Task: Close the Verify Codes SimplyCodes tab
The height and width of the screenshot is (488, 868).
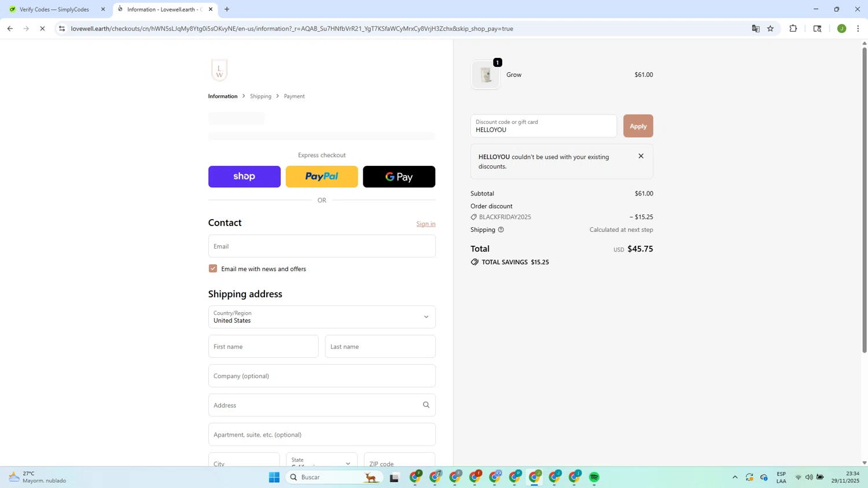Action: click(x=103, y=9)
